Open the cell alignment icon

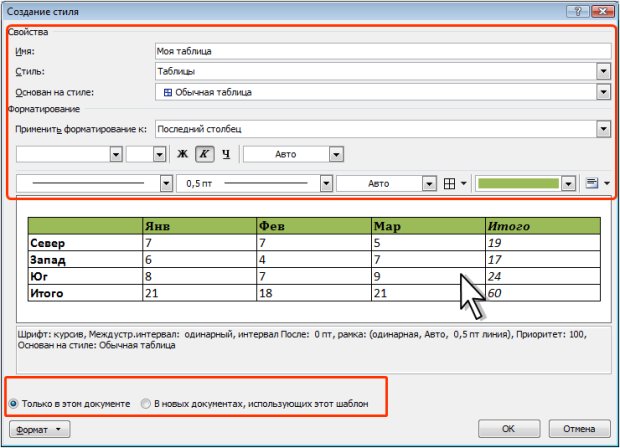[591, 184]
